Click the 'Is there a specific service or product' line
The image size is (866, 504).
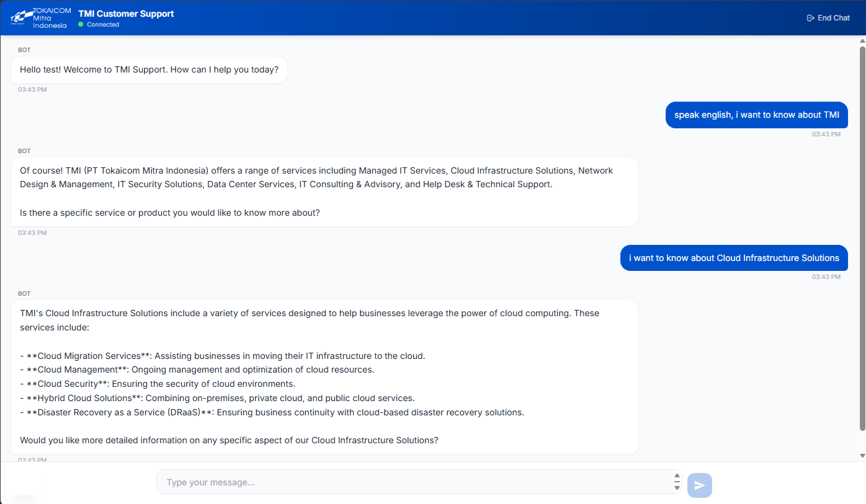click(x=170, y=213)
